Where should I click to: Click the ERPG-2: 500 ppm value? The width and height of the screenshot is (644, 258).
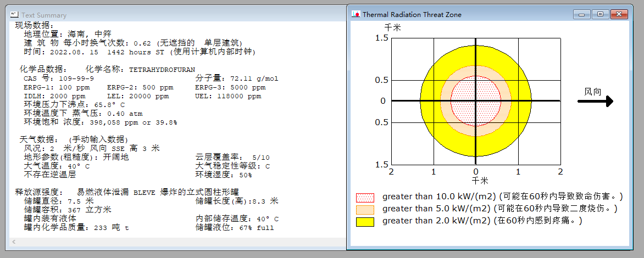point(140,87)
